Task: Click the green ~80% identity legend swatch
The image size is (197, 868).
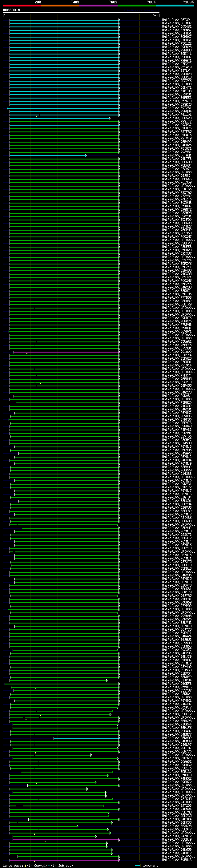Action: [137, 6]
